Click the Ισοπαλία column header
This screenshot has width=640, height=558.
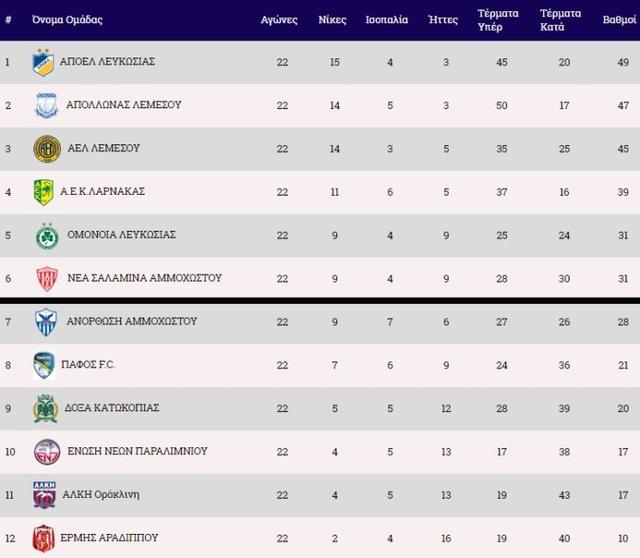pos(386,19)
